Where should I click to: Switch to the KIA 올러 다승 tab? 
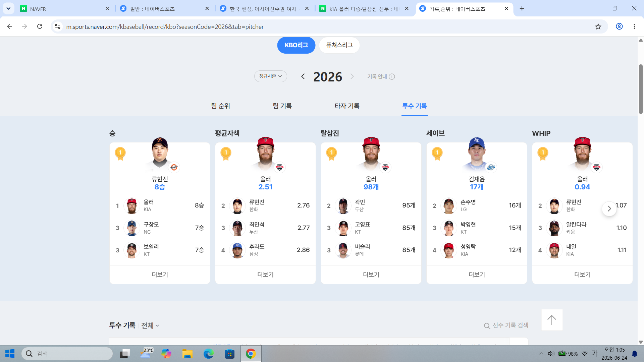[364, 9]
